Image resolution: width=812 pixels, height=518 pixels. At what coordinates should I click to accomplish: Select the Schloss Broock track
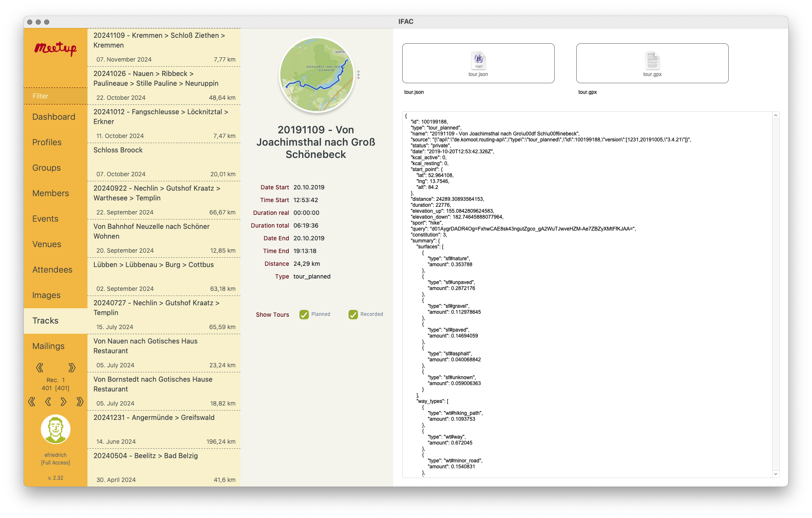click(x=164, y=162)
